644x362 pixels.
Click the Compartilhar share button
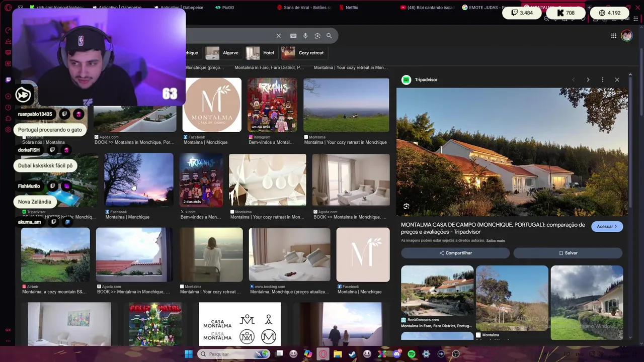pos(455,253)
